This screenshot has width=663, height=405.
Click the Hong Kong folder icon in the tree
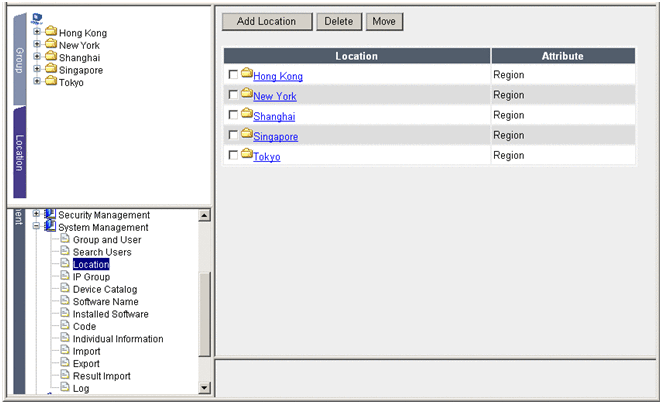[x=51, y=32]
